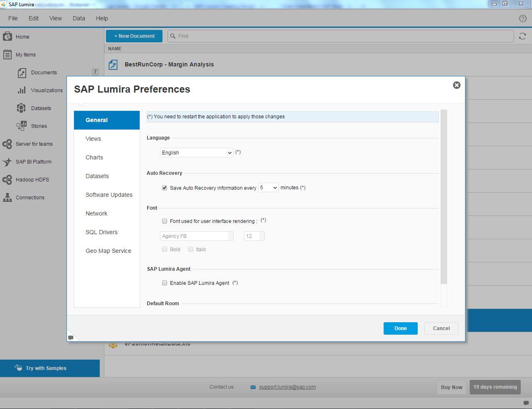This screenshot has width=532, height=409.
Task: Click the BestRunCorp document icon
Action: coord(113,65)
